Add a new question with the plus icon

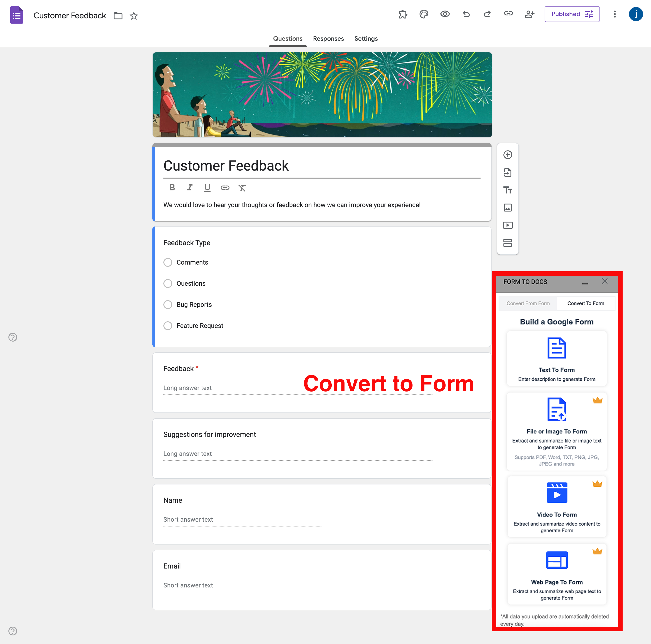pos(508,155)
